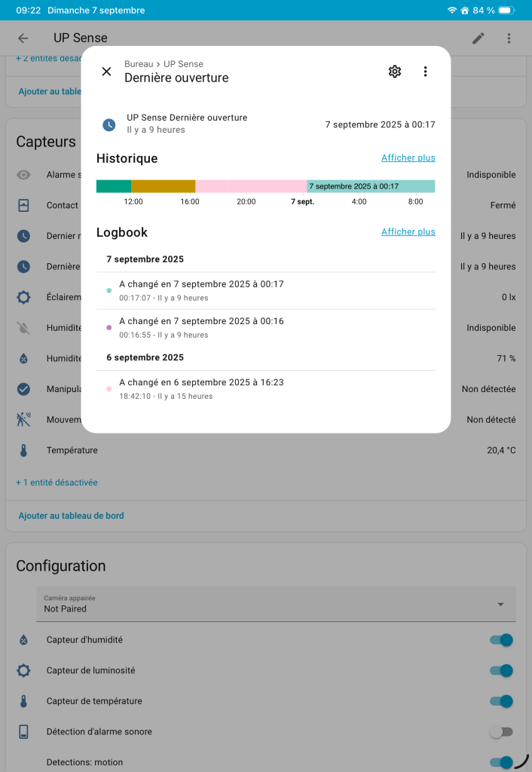Screen dimensions: 532x772
Task: Click Ajouter au tableau de bord link
Action: 71,516
